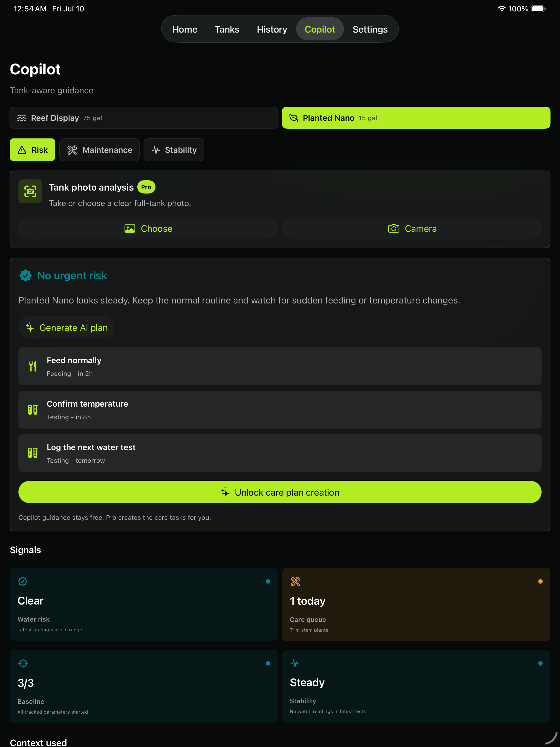Open the Feed normally task
This screenshot has height=747, width=560.
(280, 366)
